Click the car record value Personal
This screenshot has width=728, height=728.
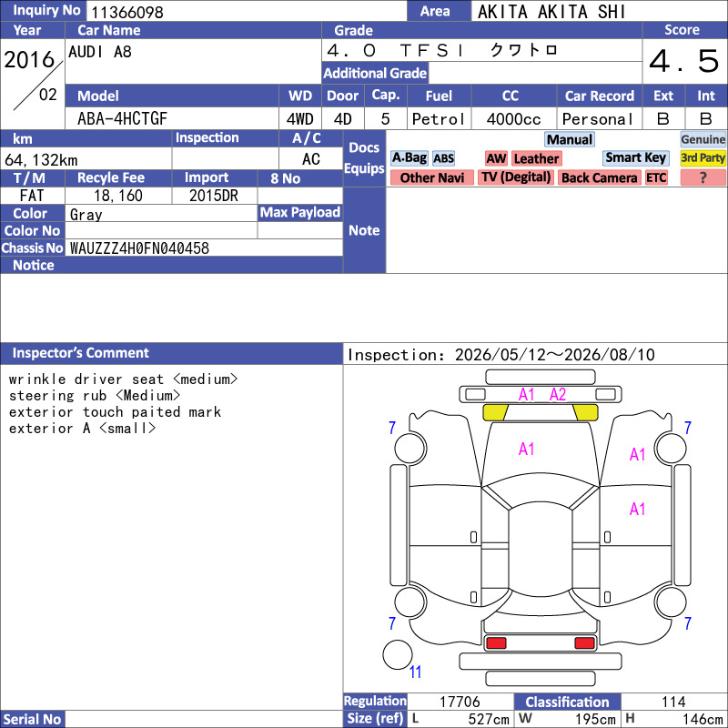(x=597, y=119)
